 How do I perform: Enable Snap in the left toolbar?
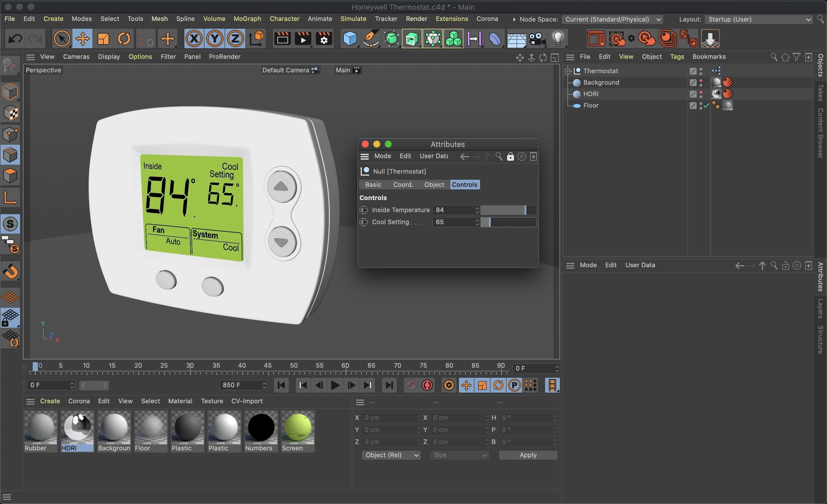(x=10, y=224)
